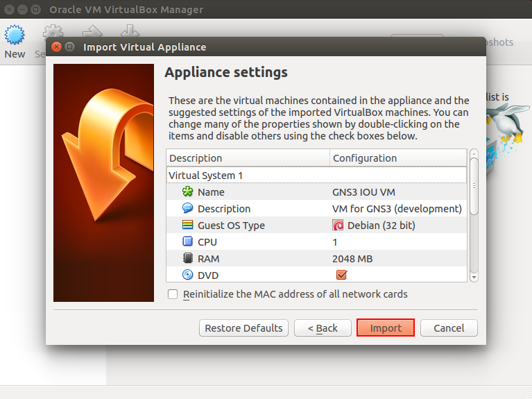
Task: Maximize the Import Virtual Appliance dialog
Action: 70,47
